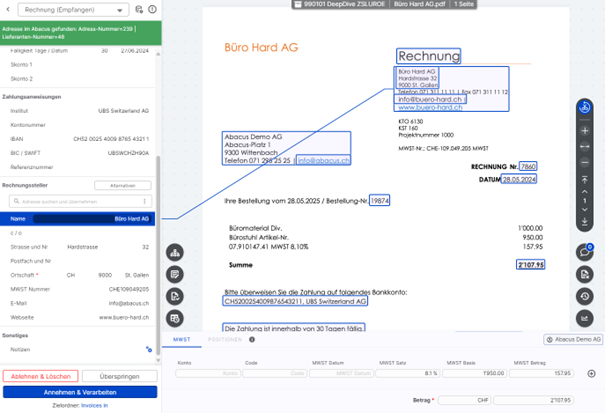The image size is (605, 413).
Task: Click the IBAN value CH52 0025 4009 8765 4321 1
Action: (111, 139)
